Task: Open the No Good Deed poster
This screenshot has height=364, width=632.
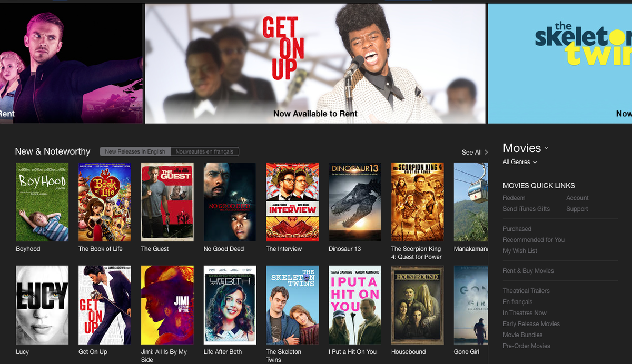Action: pyautogui.click(x=230, y=202)
